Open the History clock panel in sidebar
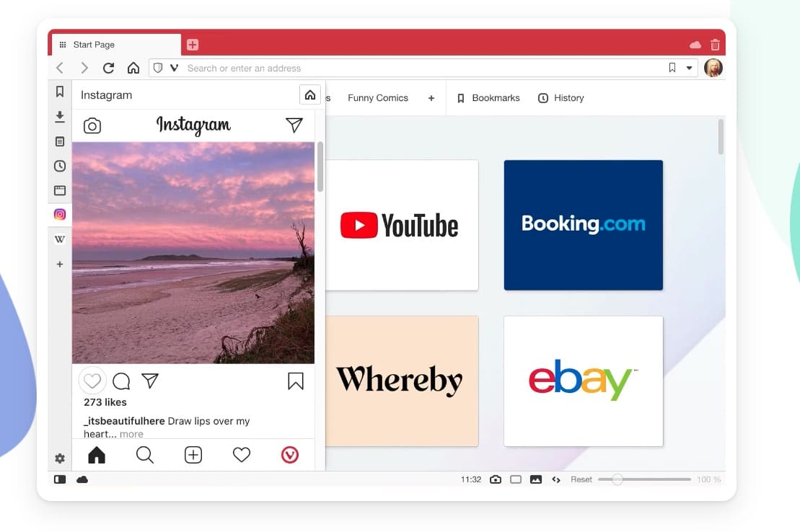The width and height of the screenshot is (800, 532). [x=60, y=166]
